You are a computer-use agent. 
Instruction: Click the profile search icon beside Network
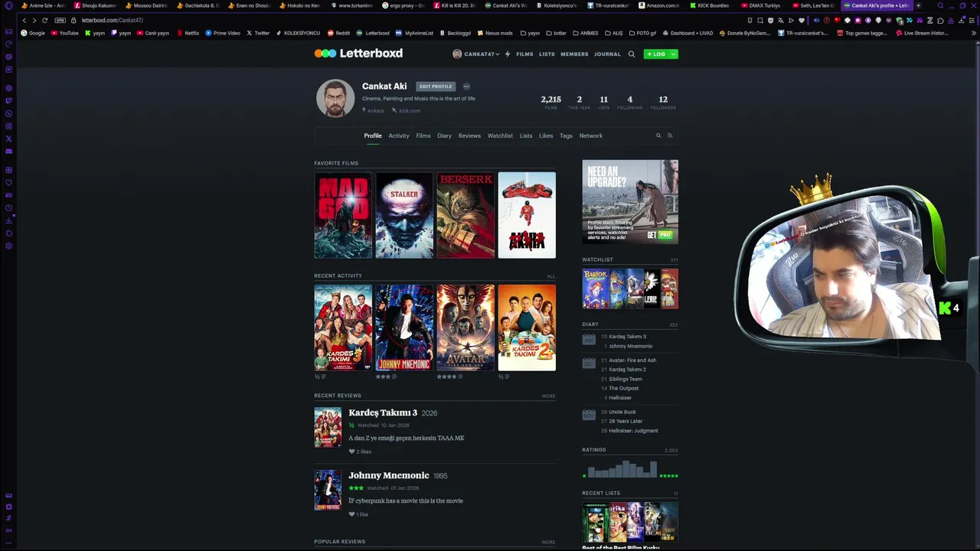pyautogui.click(x=658, y=135)
